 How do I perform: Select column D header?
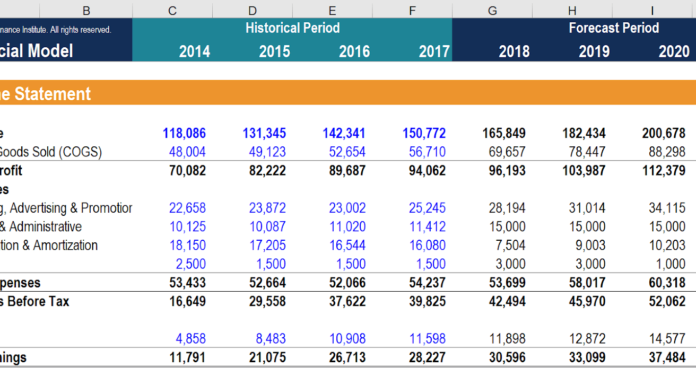point(252,10)
